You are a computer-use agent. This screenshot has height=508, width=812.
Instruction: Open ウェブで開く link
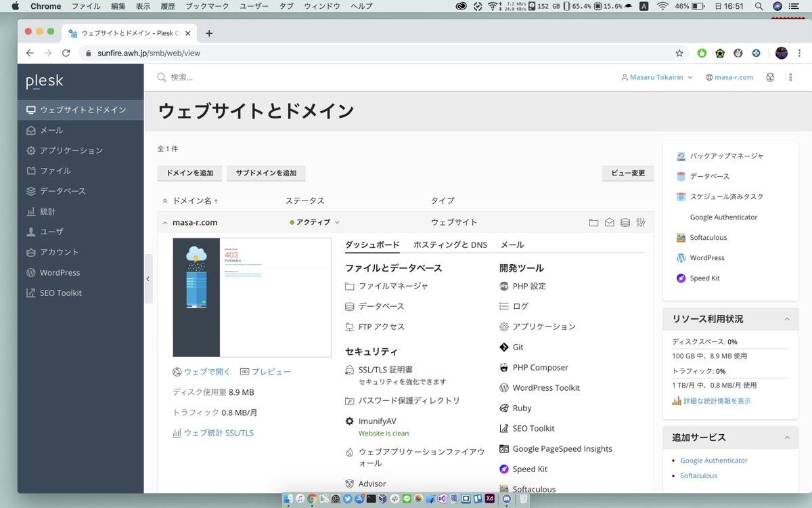point(202,372)
